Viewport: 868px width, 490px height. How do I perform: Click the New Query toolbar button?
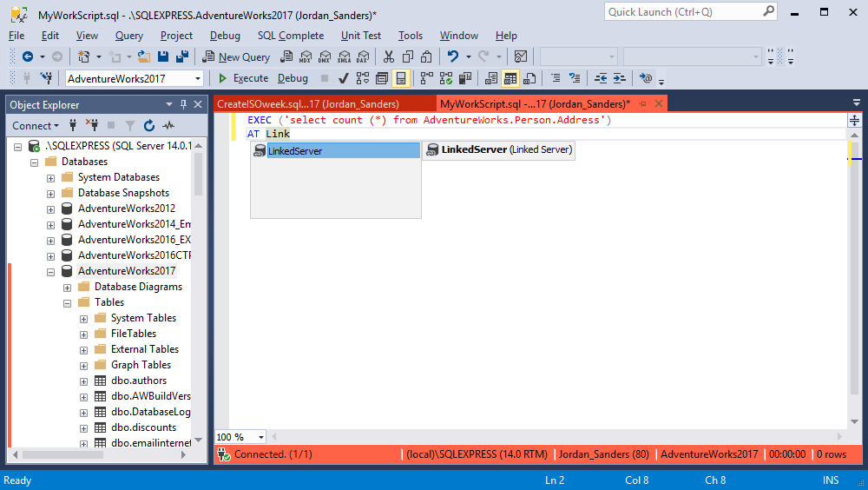tap(236, 56)
